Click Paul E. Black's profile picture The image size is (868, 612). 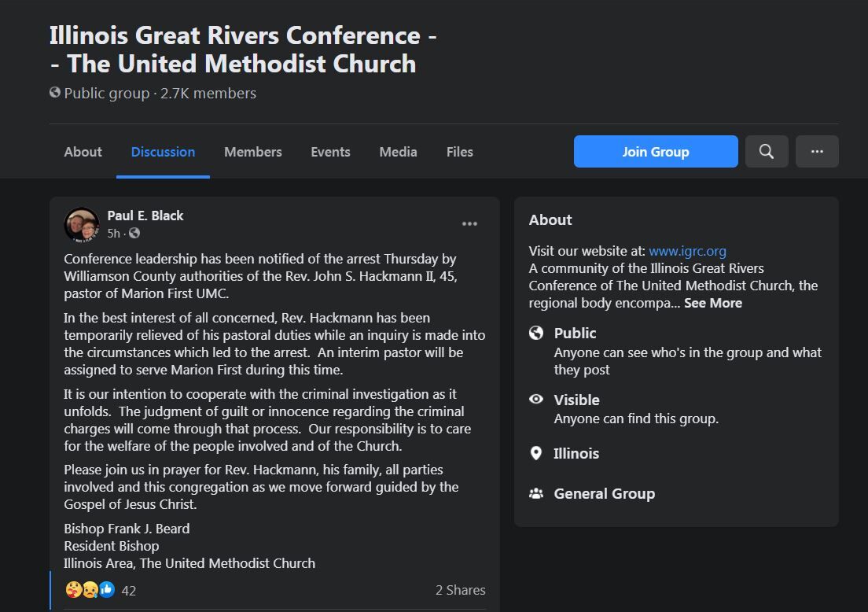[81, 224]
